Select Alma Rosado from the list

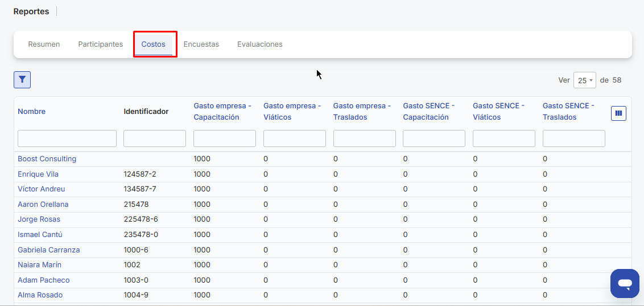40,295
